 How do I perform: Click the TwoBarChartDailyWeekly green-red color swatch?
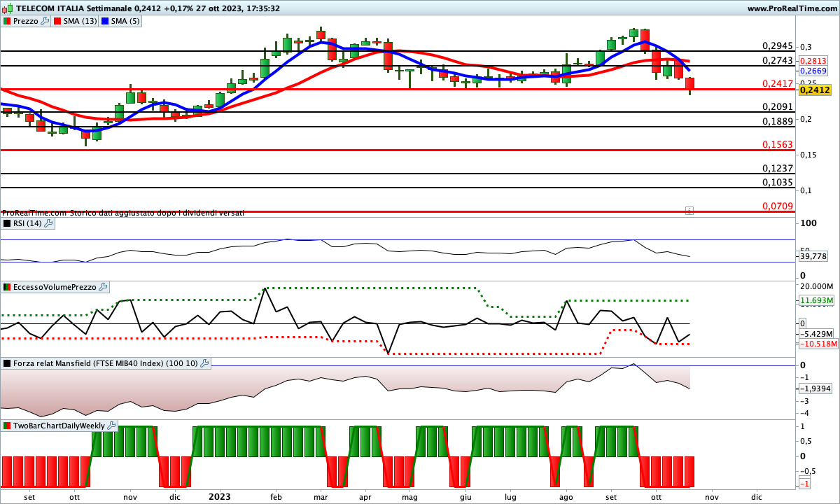tap(7, 426)
